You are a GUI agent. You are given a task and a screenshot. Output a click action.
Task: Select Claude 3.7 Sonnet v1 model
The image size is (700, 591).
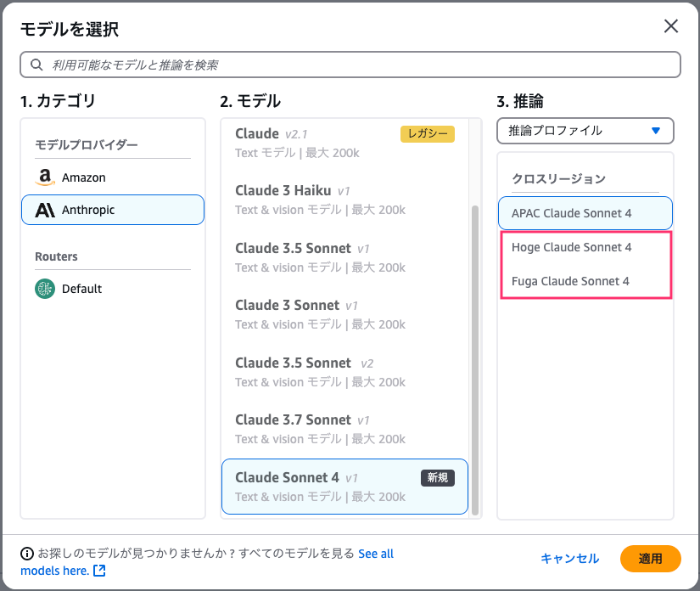coord(344,429)
